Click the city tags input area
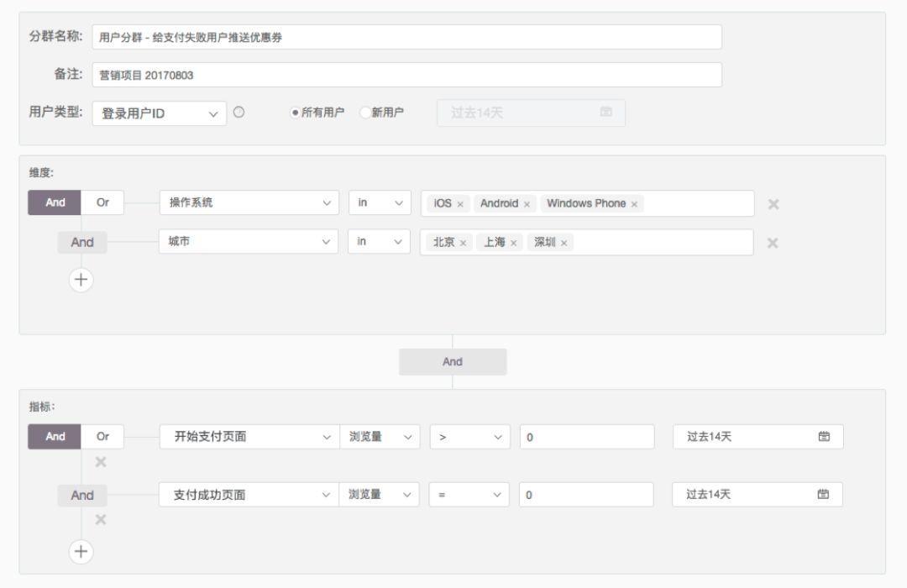 (586, 242)
